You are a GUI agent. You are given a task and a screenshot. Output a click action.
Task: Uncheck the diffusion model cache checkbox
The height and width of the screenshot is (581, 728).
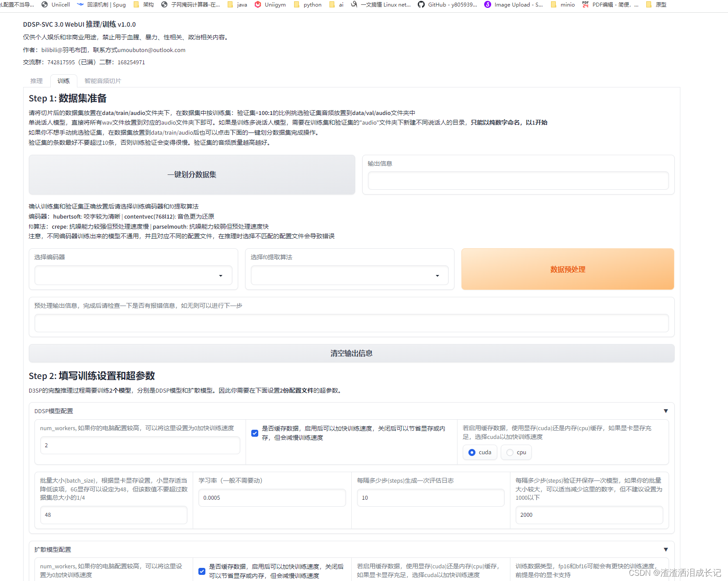tap(201, 571)
